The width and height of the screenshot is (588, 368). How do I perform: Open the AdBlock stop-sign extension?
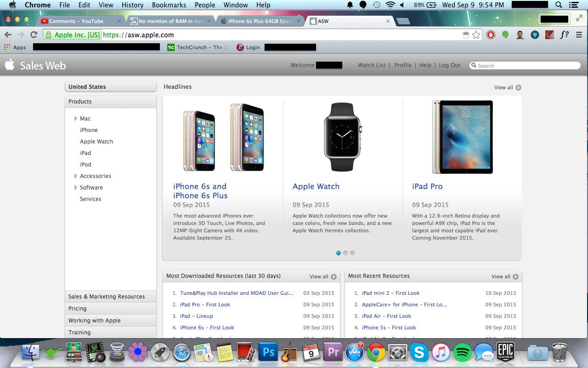coord(491,34)
